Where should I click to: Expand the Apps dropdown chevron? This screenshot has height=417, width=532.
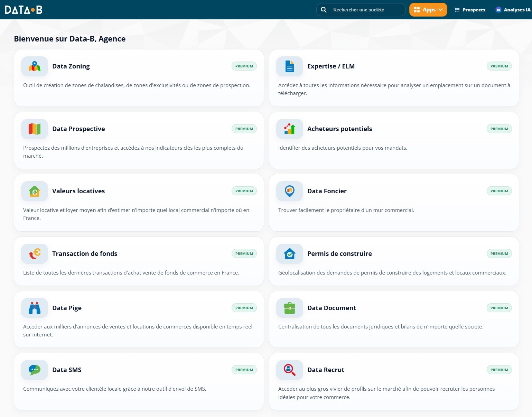coord(441,10)
